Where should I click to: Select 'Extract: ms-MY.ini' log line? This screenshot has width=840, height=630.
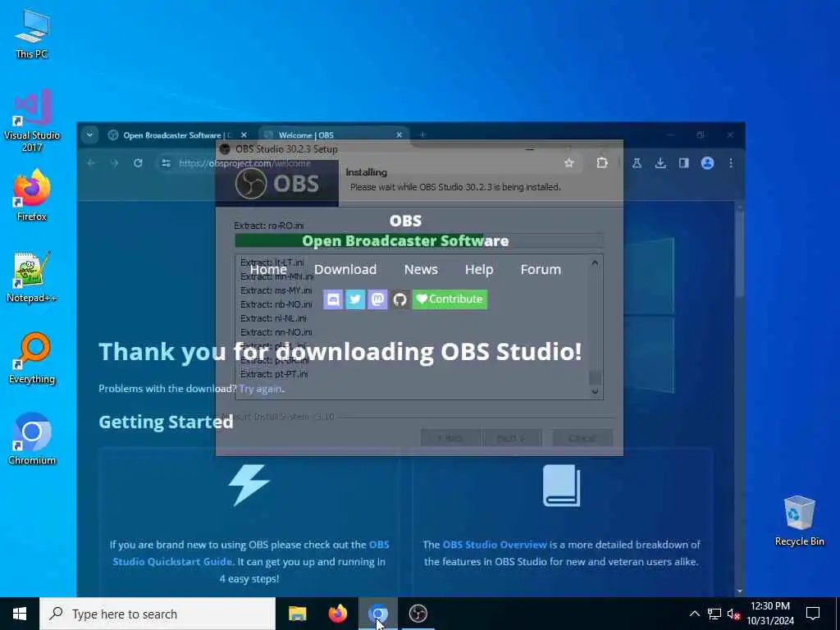[x=276, y=290]
